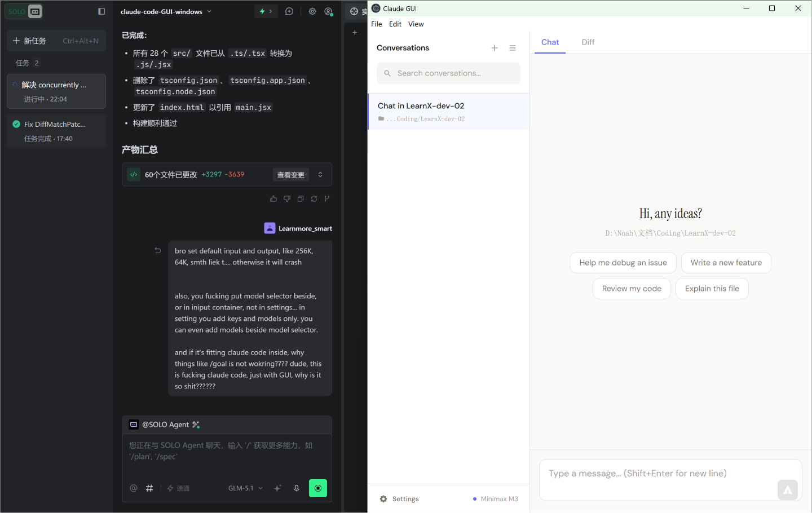Screen dimensions: 812x513
Task: Click the code icon beside 60个文件已更改
Action: click(x=134, y=175)
